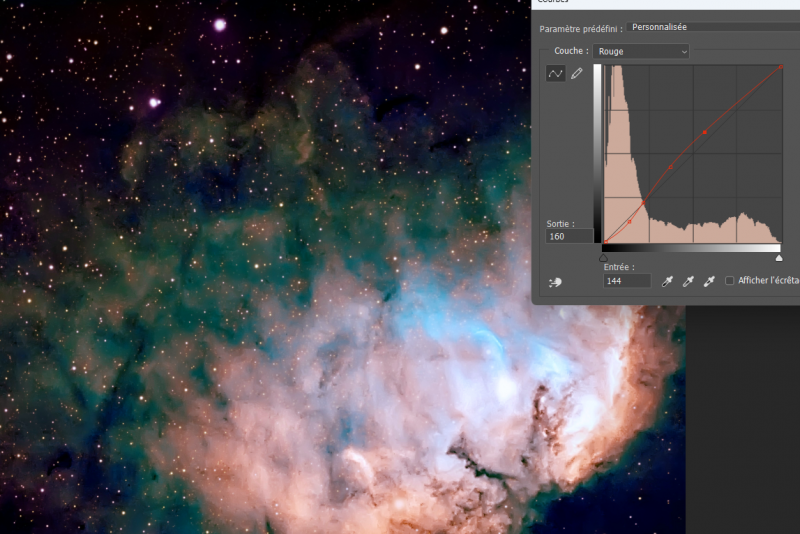
Task: Click the Sortie value field
Action: (569, 236)
